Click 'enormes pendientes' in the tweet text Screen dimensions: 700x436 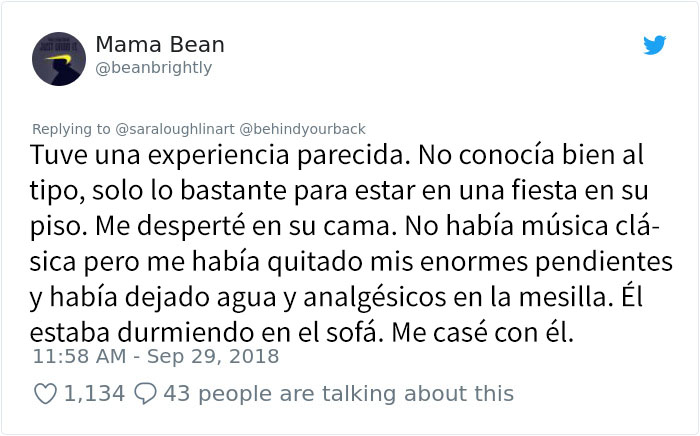(x=546, y=262)
